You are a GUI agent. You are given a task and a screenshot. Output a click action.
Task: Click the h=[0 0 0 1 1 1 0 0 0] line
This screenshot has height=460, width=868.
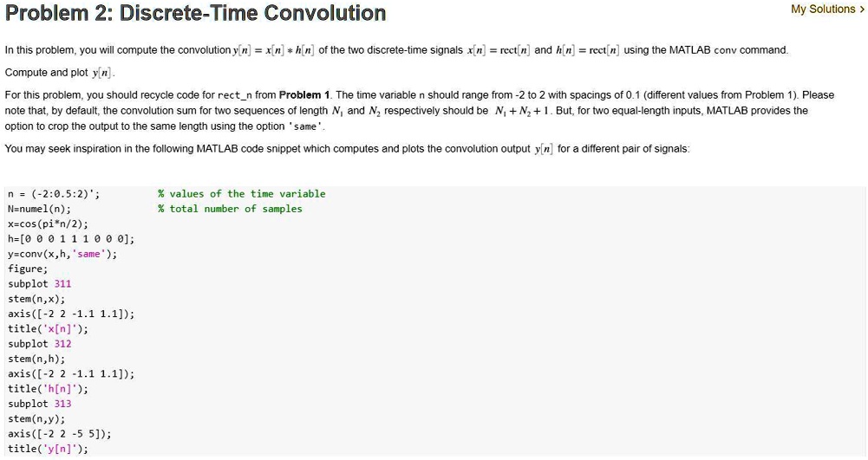71,239
